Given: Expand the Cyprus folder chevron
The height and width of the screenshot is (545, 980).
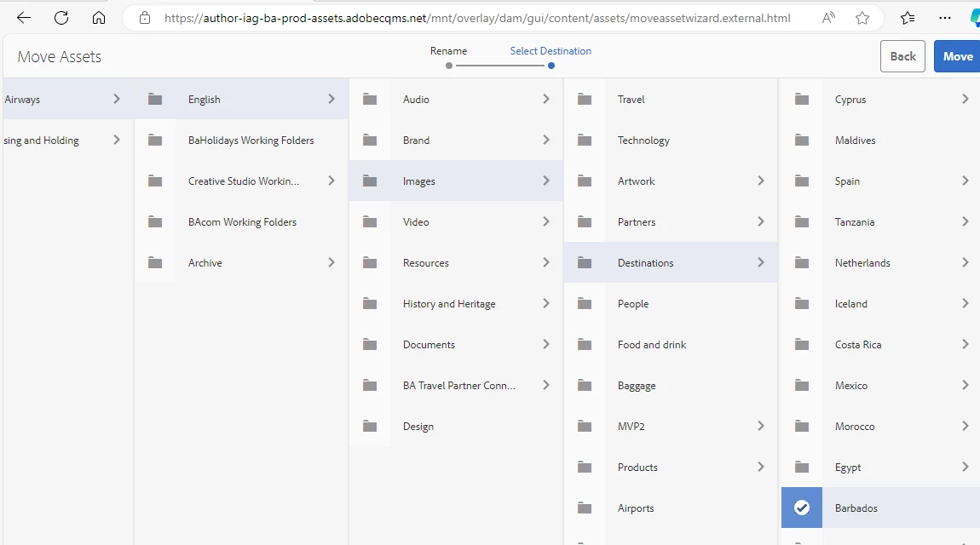Looking at the screenshot, I should point(966,100).
